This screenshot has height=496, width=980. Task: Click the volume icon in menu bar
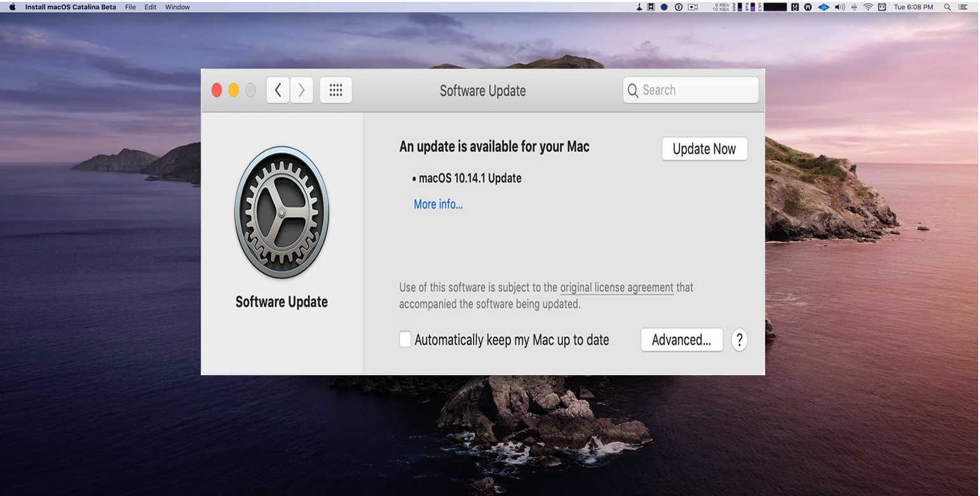pos(840,7)
